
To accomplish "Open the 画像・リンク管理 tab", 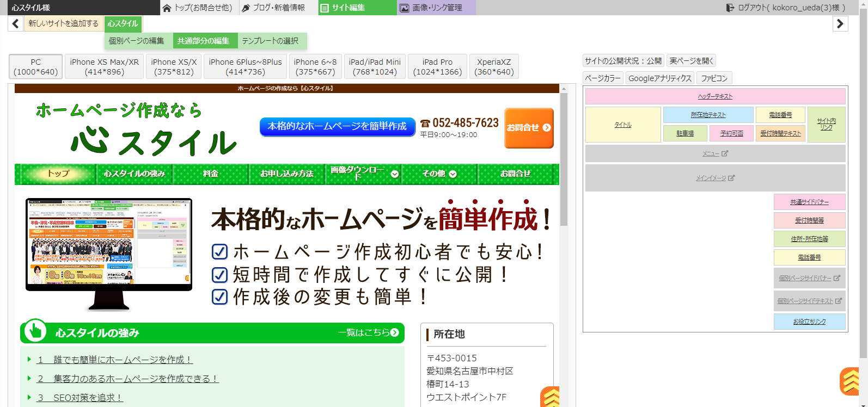I will point(436,8).
